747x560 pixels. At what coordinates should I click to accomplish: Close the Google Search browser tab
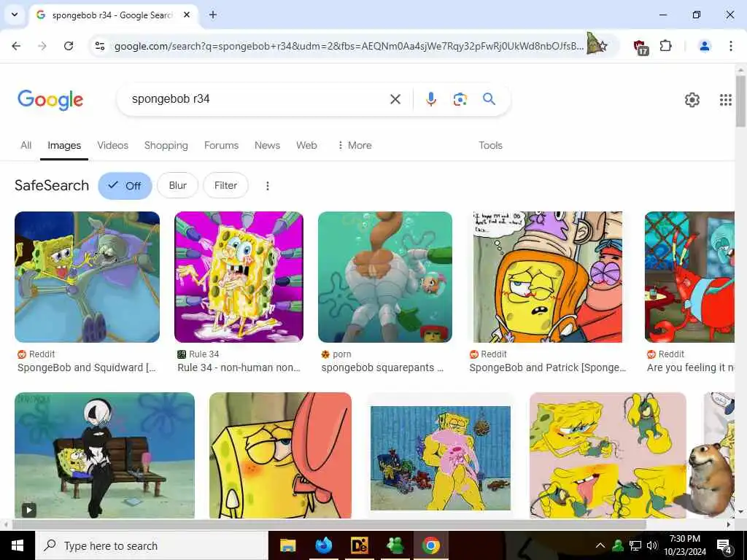click(x=187, y=15)
